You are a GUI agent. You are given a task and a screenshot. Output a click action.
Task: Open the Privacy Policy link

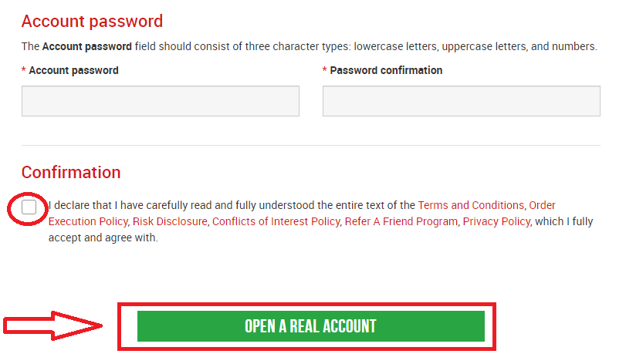[x=496, y=221]
